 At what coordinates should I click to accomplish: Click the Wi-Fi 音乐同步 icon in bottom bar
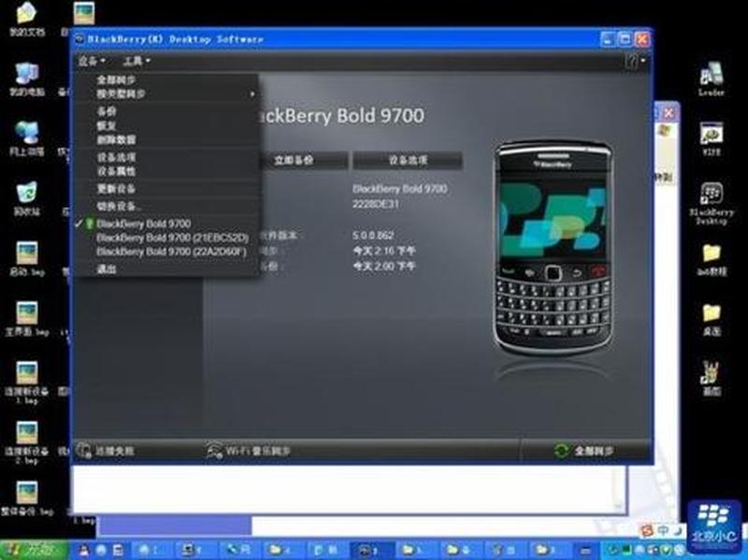click(214, 451)
